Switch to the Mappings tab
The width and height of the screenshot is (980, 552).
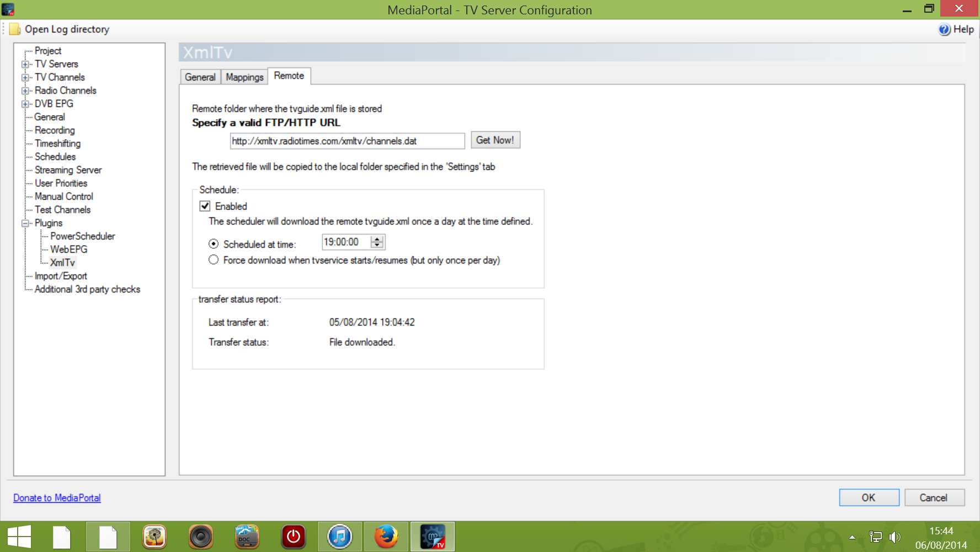pos(244,77)
